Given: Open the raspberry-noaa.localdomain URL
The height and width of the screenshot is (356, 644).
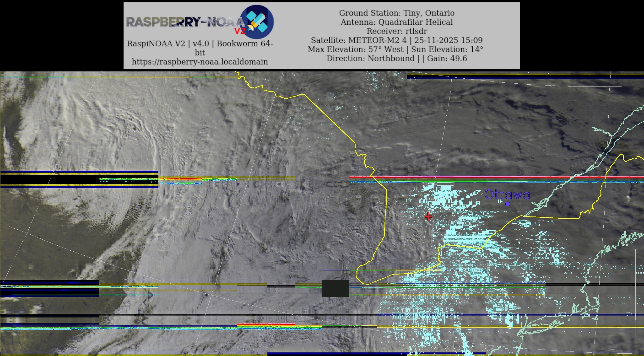Looking at the screenshot, I should 200,62.
